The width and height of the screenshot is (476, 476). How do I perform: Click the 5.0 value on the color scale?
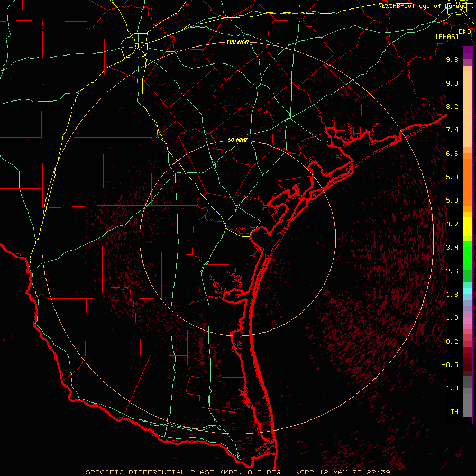[452, 200]
